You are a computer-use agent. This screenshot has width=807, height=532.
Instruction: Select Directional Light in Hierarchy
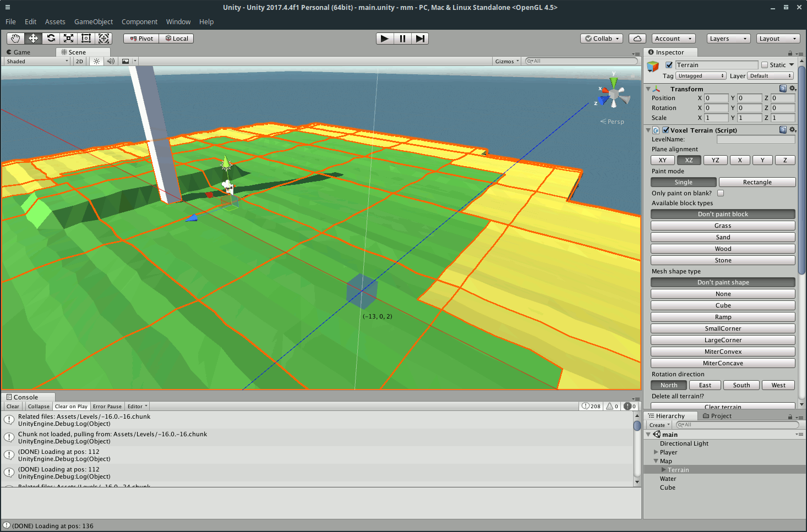pos(684,443)
